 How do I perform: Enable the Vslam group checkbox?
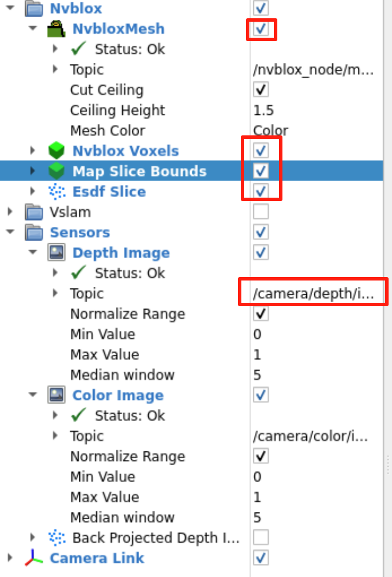click(261, 213)
